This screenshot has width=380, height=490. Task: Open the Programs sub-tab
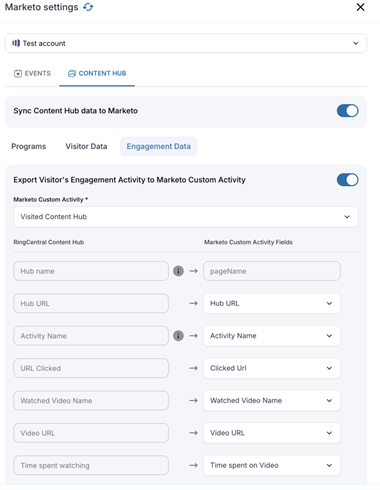click(x=29, y=146)
